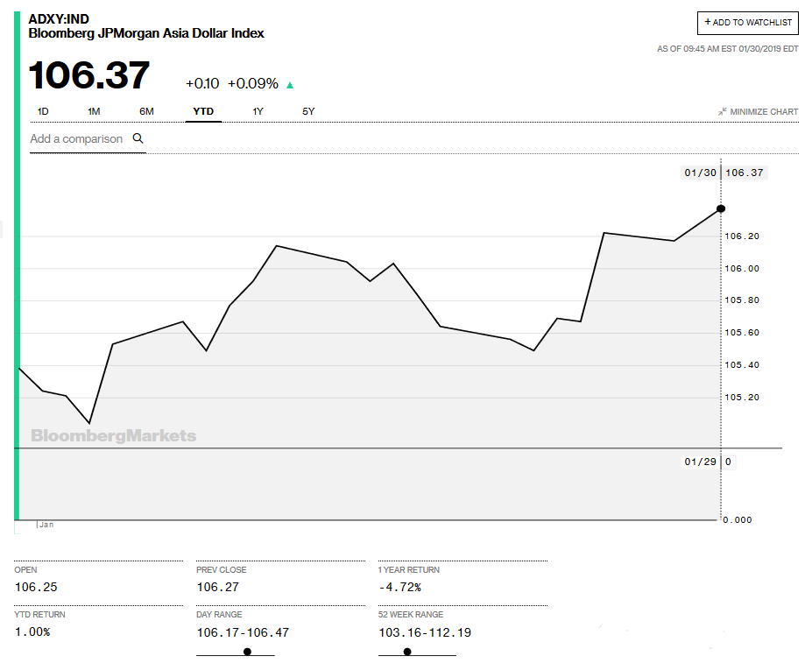Screen dimensions: 812x663
Task: Click the 52 Week Range slider dot
Action: pos(407,652)
